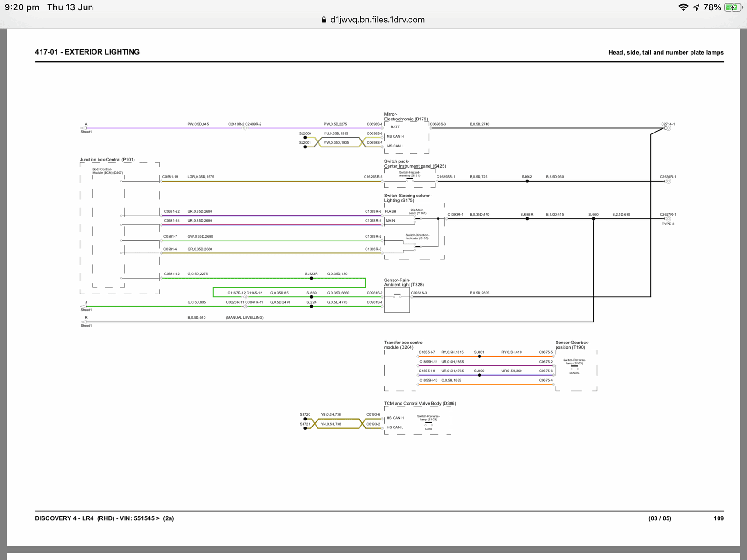747x560 pixels.
Task: Tap label Transfer box control module (D204)
Action: 403,345
